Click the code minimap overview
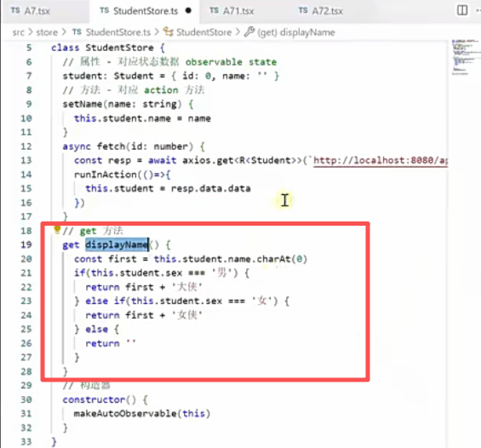Viewport: 481px width, 448px height. point(465,57)
